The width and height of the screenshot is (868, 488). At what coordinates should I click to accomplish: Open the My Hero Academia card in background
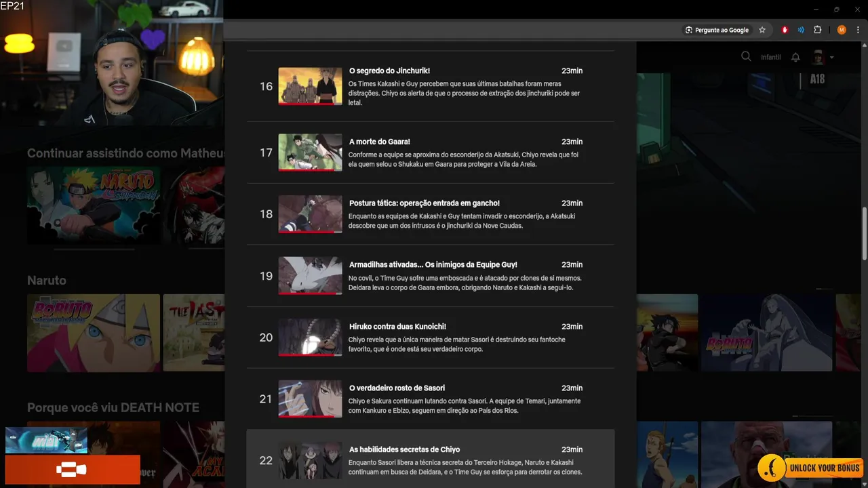194,455
